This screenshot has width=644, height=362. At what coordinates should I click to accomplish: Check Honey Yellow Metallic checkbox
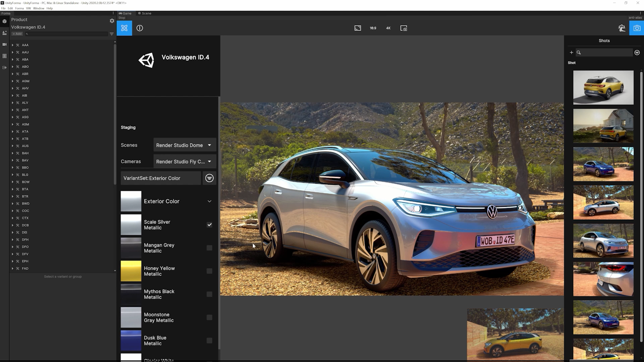tap(209, 271)
